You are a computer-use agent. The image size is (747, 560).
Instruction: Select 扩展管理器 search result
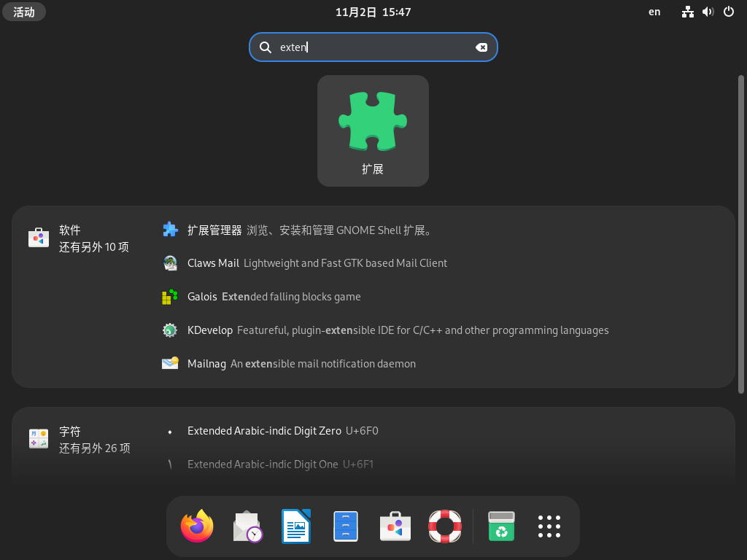[214, 230]
